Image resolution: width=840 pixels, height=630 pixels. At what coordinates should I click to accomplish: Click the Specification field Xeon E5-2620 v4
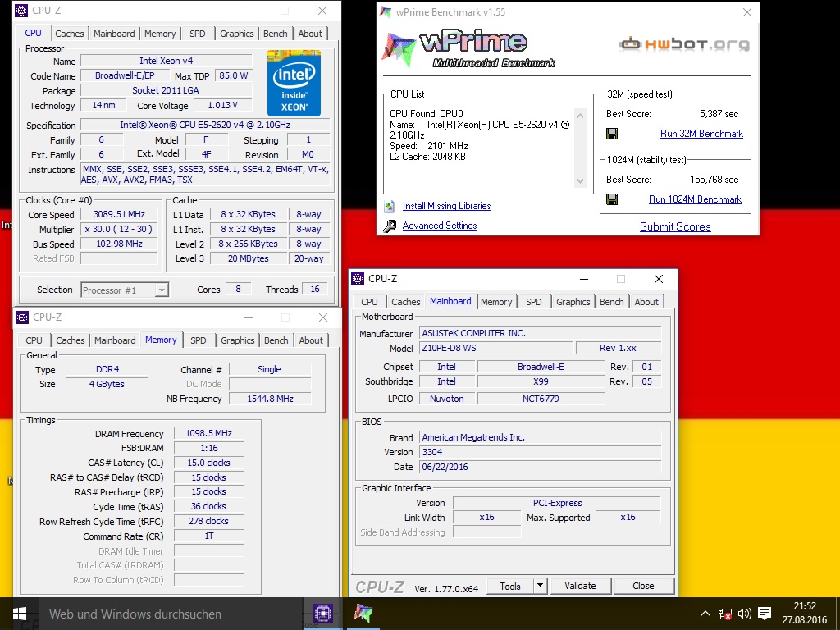pyautogui.click(x=205, y=125)
